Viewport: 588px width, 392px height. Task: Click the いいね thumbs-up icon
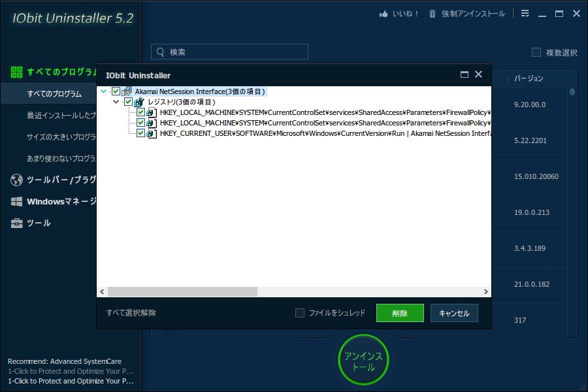pos(384,14)
